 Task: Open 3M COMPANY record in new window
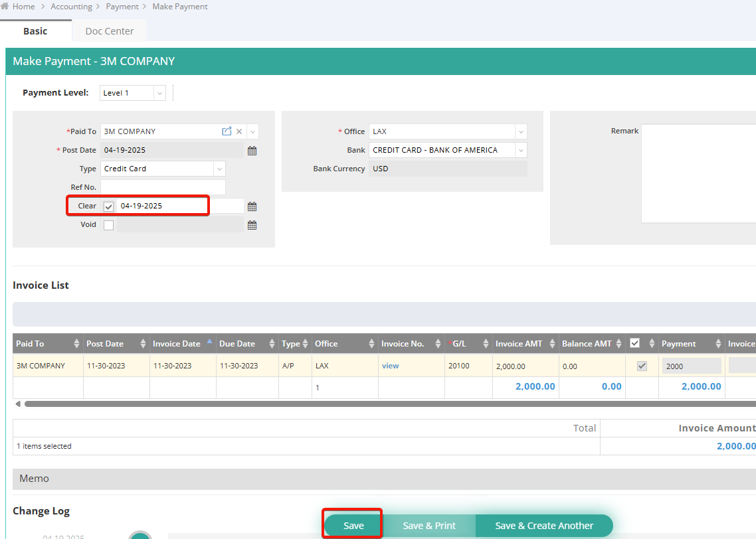tap(227, 131)
